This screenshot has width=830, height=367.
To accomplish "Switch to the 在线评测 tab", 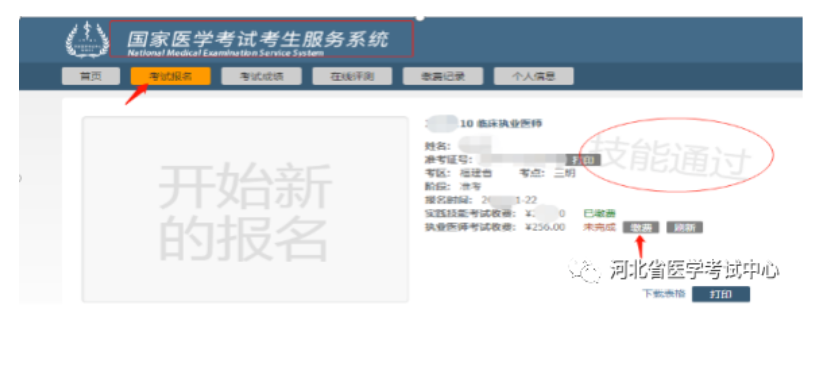I will (x=352, y=76).
